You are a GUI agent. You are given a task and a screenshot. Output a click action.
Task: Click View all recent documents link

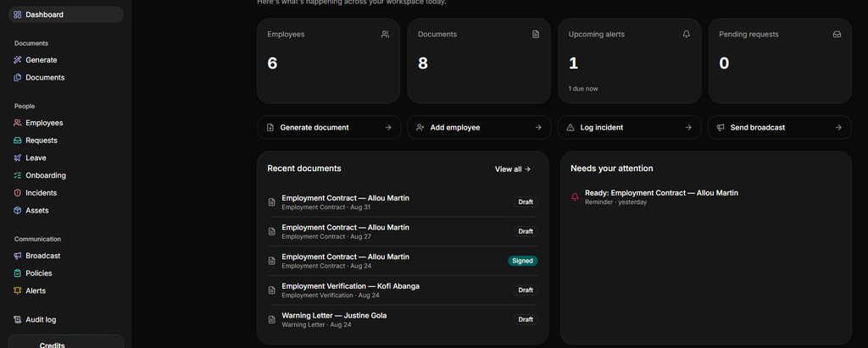pos(513,169)
